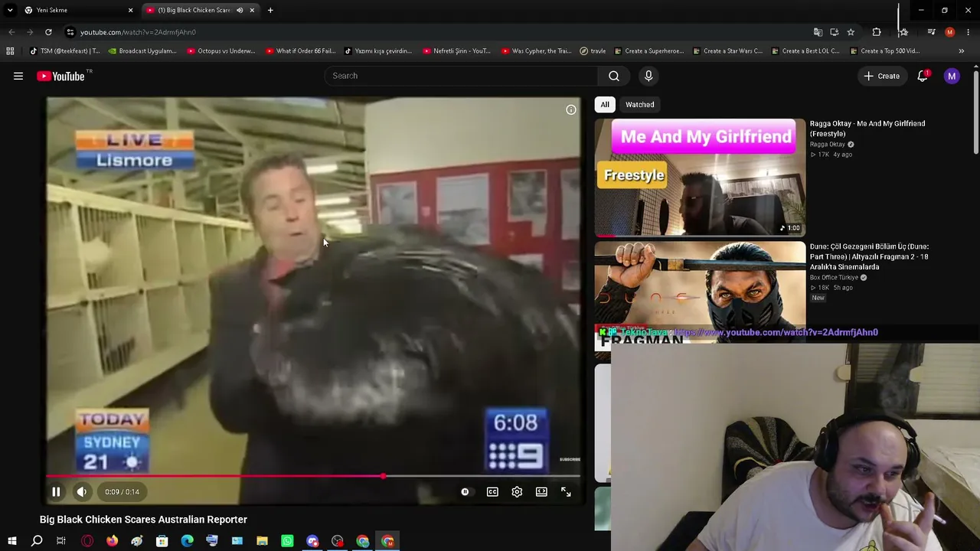The width and height of the screenshot is (980, 551).
Task: Open Windows taskbar search
Action: coord(37,541)
